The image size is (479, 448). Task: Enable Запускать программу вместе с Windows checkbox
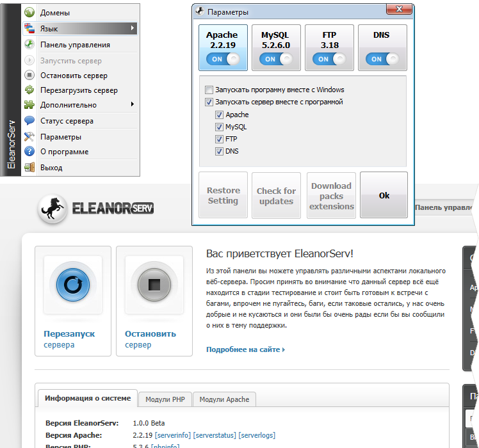click(209, 90)
